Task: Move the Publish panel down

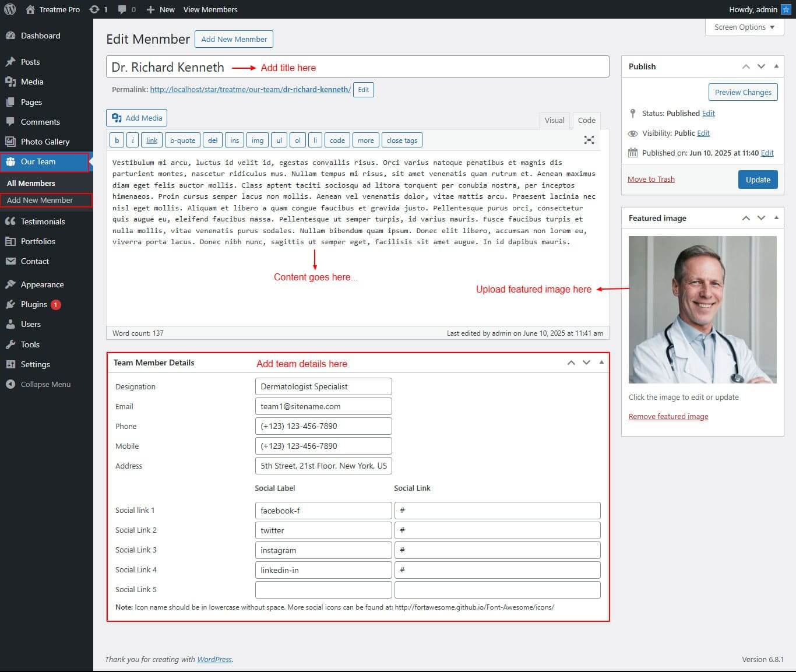Action: [x=761, y=66]
